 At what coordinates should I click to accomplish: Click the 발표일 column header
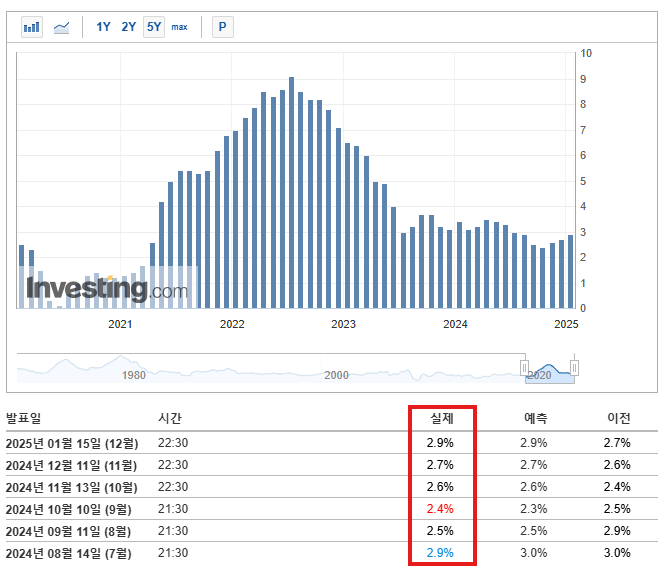click(23, 418)
